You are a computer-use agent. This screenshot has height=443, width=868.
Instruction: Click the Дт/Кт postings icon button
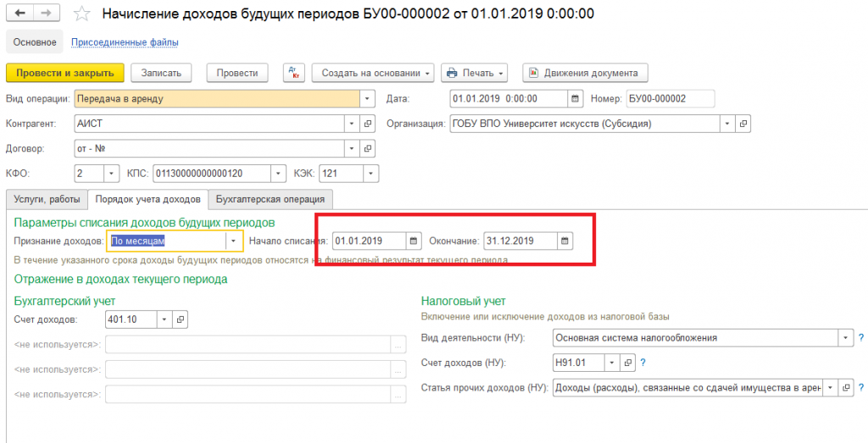point(292,73)
